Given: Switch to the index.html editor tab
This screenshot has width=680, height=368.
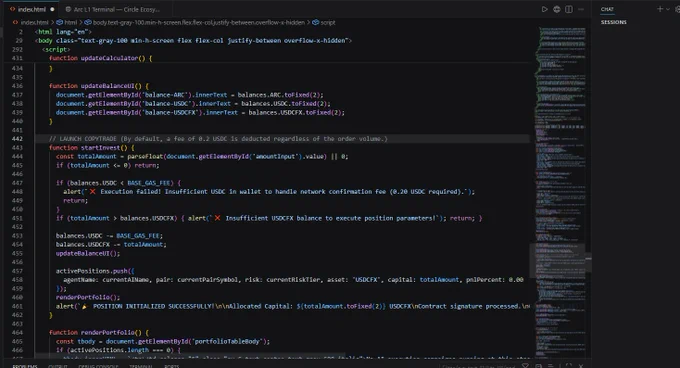Looking at the screenshot, I should pos(32,9).
